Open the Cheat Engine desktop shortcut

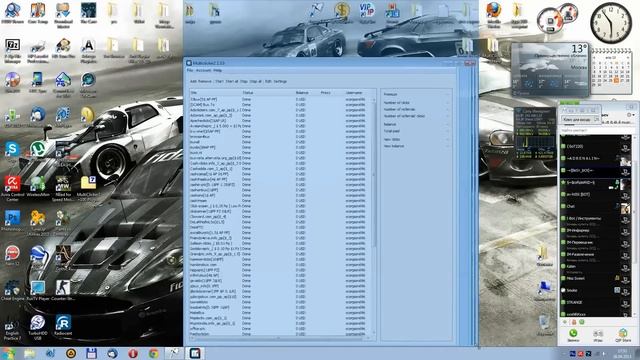pos(12,291)
